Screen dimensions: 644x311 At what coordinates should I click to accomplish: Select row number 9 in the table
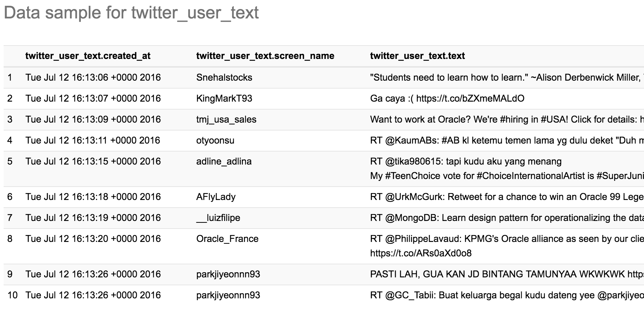pyautogui.click(x=10, y=274)
